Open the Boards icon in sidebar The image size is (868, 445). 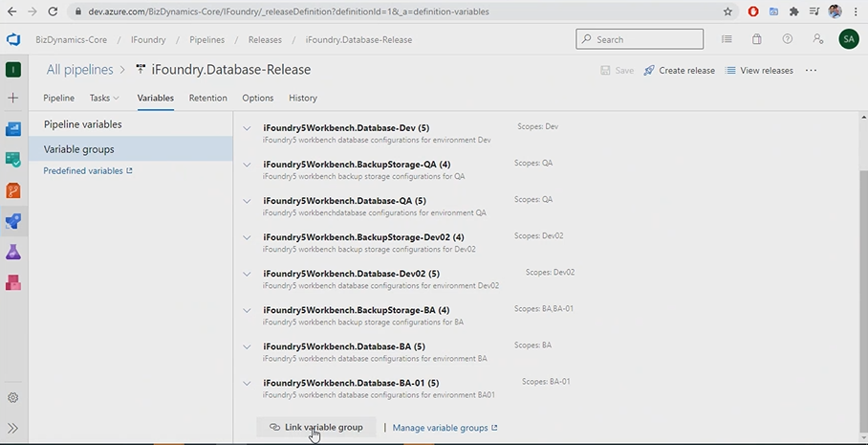[13, 129]
